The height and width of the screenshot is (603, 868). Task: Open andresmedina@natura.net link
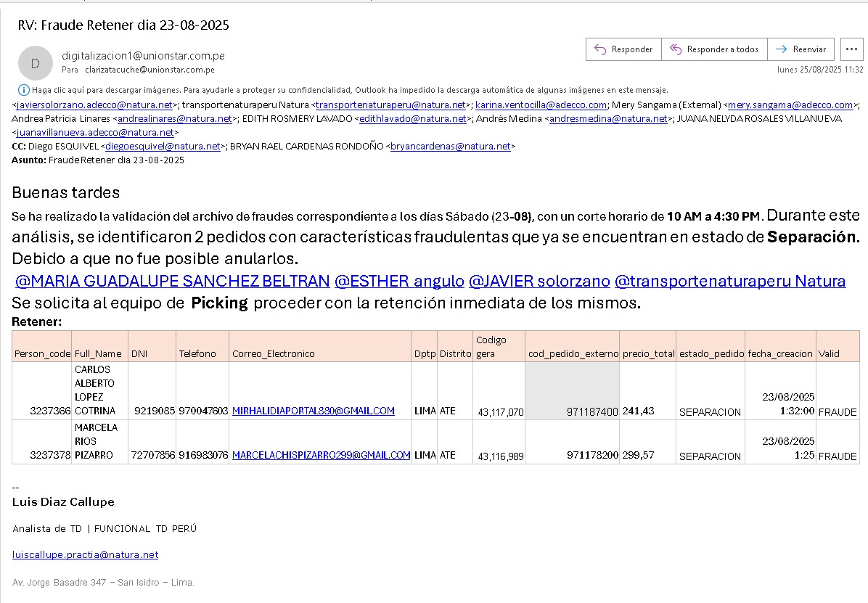click(608, 118)
